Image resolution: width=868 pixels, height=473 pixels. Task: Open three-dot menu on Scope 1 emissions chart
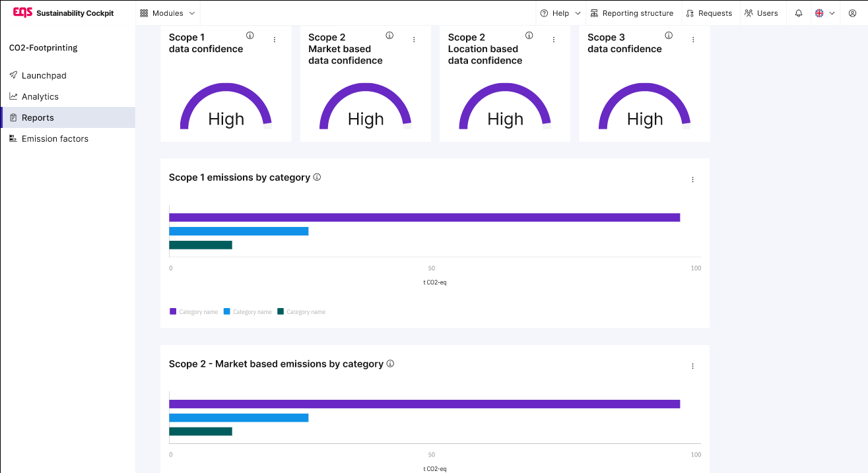pos(692,179)
